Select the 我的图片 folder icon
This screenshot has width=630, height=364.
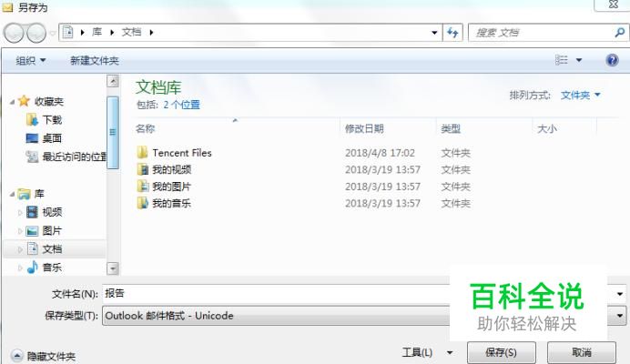pos(142,187)
